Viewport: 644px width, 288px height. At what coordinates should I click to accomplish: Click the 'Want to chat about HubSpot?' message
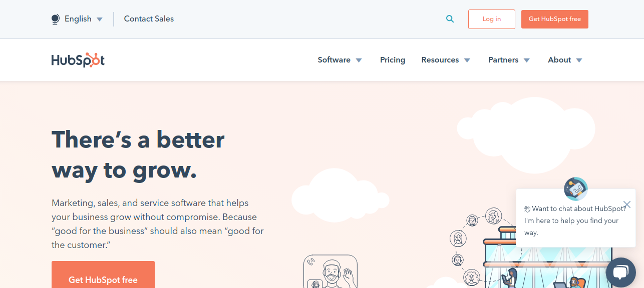pos(575,220)
